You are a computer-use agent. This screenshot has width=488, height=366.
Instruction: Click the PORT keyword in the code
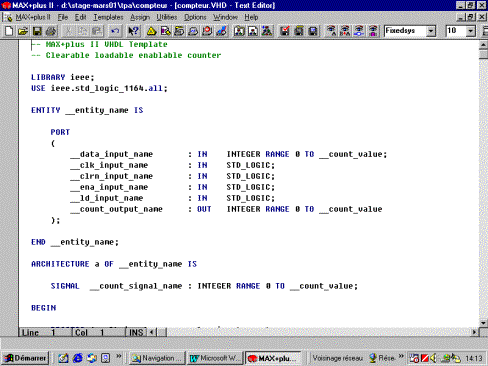tap(60, 132)
